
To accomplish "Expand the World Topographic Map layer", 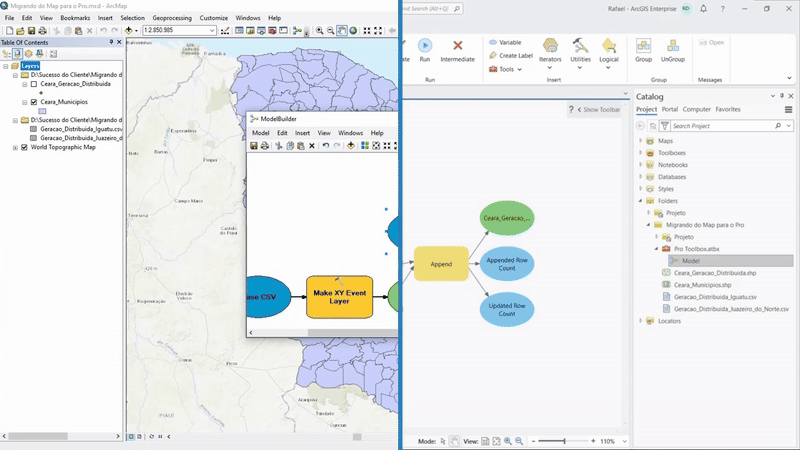I will coord(15,147).
